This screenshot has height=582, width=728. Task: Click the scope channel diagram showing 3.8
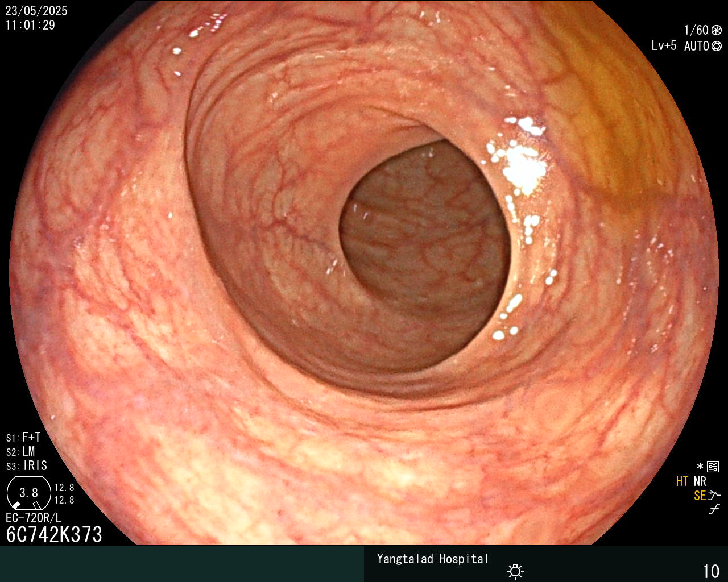(x=29, y=493)
